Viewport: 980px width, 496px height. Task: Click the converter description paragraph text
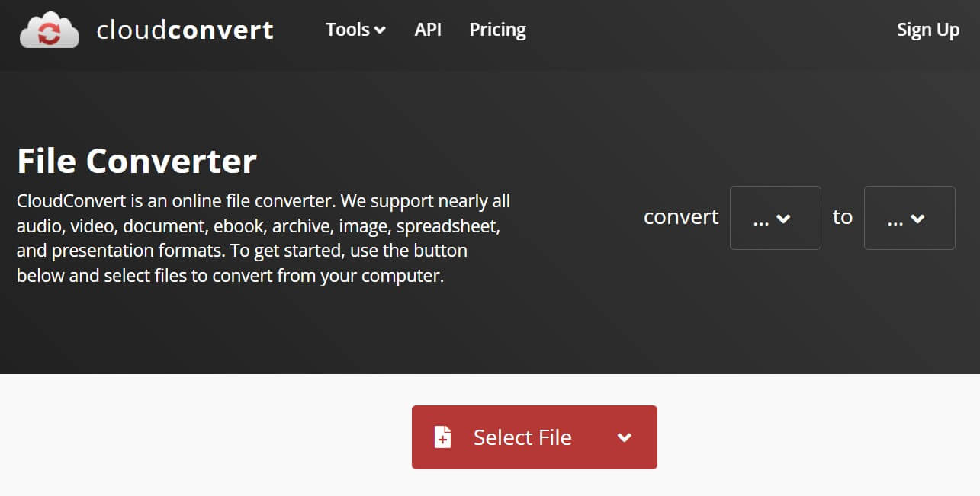coord(263,238)
